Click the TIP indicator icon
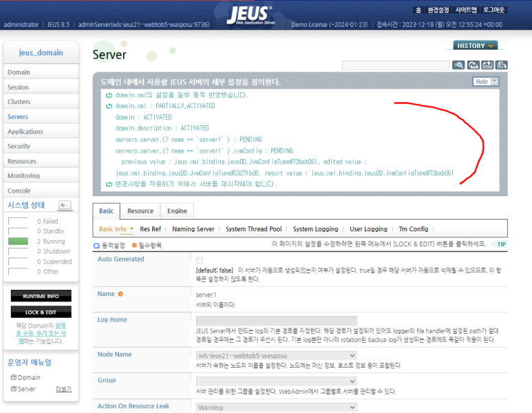 tap(500, 244)
